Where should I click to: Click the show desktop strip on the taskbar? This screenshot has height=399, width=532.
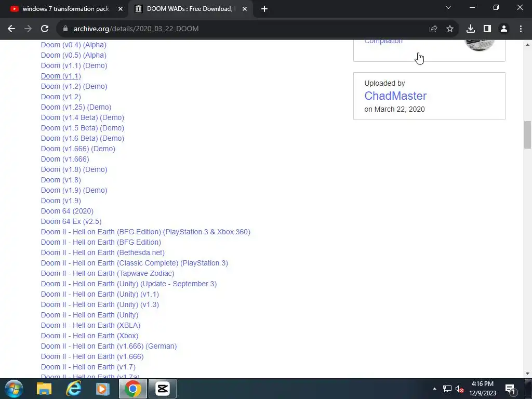[528, 389]
